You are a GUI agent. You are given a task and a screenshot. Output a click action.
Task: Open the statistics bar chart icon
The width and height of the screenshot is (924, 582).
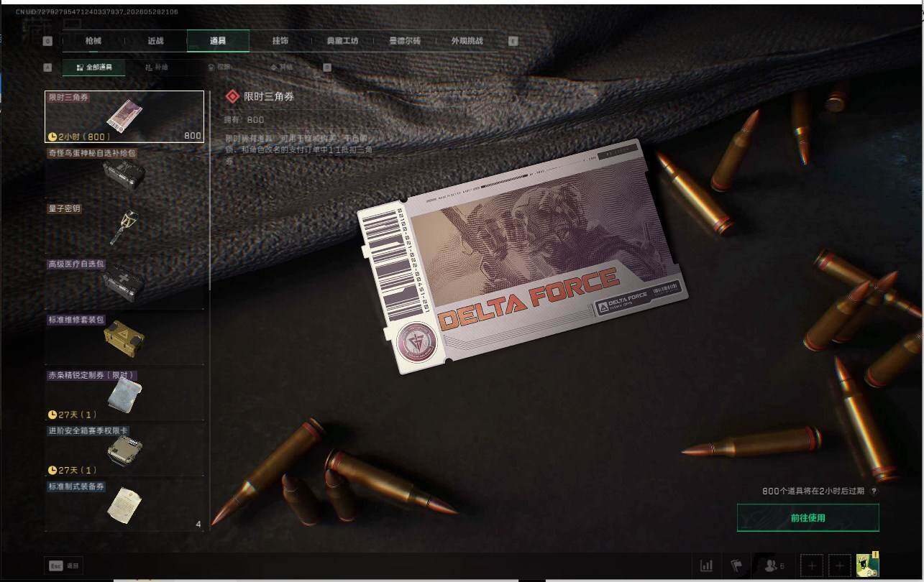click(x=706, y=565)
